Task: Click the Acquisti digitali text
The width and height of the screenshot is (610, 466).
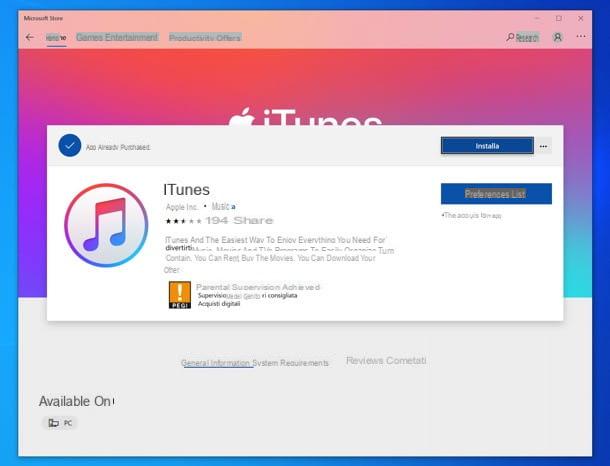Action: (219, 304)
